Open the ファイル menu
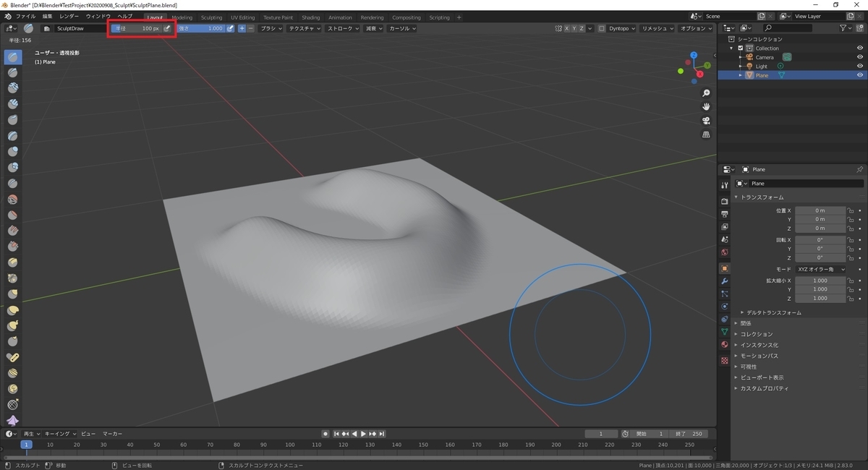This screenshot has width=868, height=470. [x=25, y=16]
